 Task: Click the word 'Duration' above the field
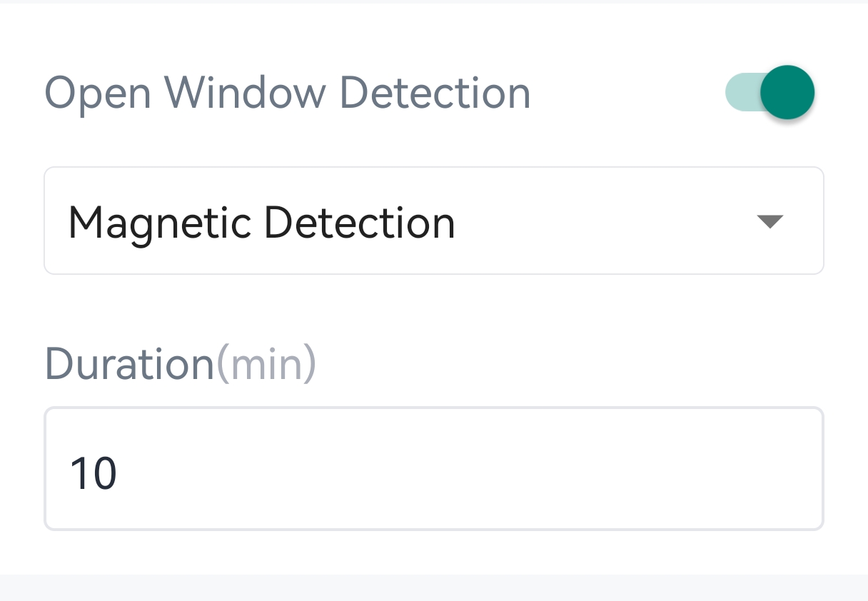(129, 364)
